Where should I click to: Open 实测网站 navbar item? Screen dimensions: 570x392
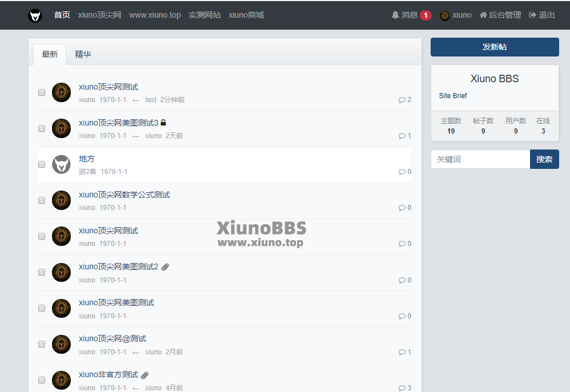[204, 15]
